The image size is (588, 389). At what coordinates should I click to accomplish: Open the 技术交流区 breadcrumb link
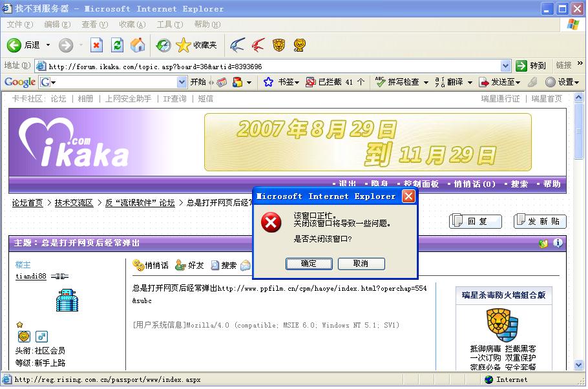[74, 203]
